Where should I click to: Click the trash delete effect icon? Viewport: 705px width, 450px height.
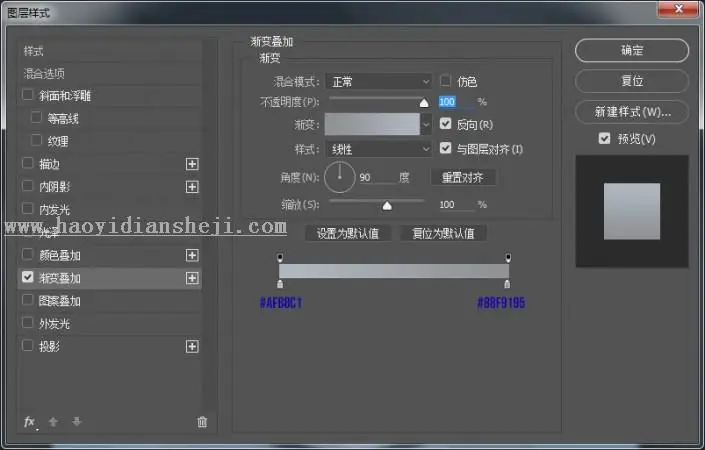202,422
